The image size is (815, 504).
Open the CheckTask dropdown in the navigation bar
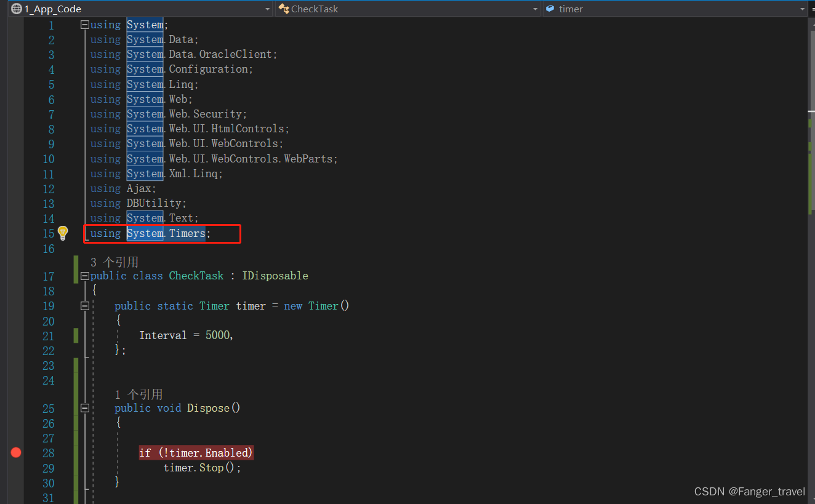click(535, 9)
